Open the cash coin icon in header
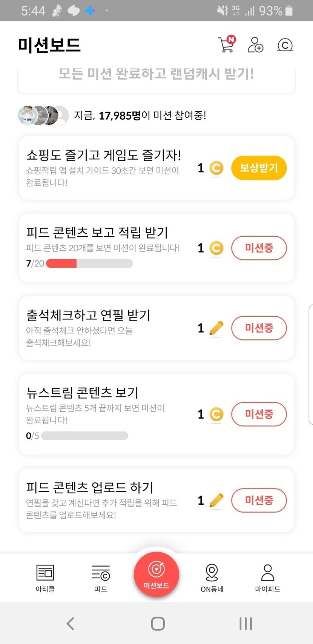This screenshot has width=313, height=644. [x=285, y=45]
